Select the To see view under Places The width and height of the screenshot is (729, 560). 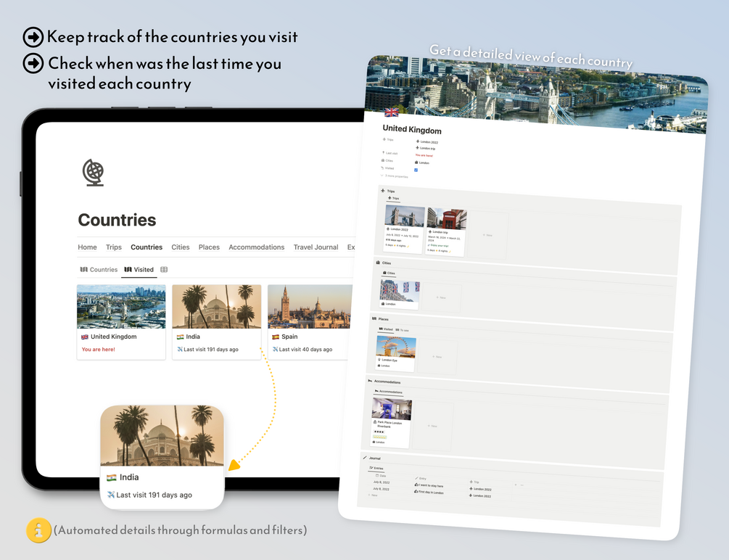click(402, 330)
